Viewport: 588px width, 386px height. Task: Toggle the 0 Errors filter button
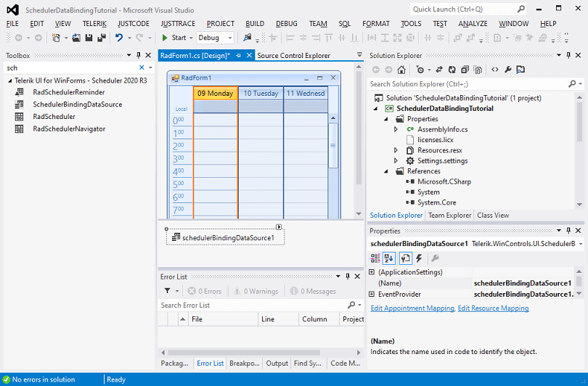(205, 291)
